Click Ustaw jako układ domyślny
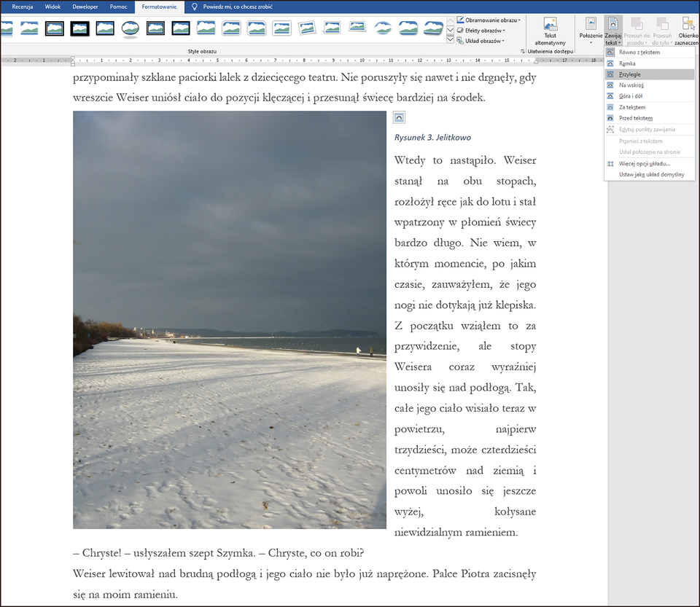 point(651,175)
